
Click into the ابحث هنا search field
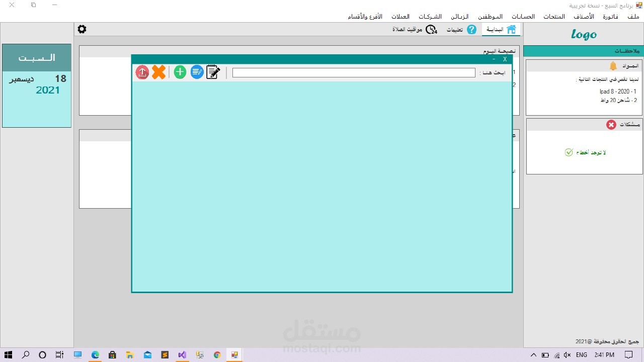point(354,73)
